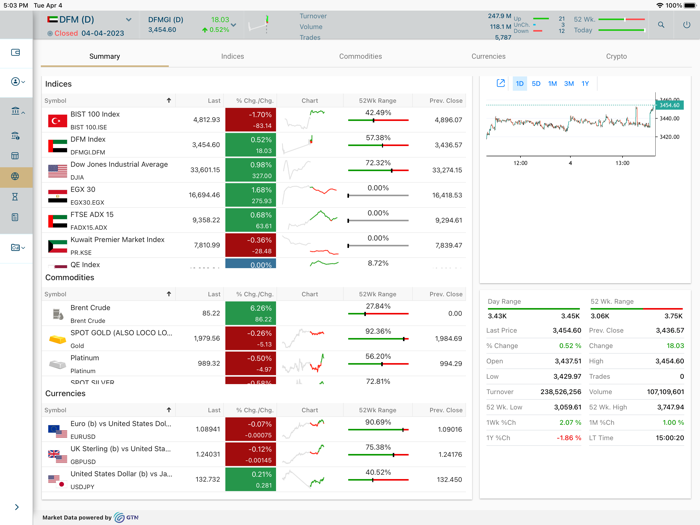Viewport: 700px width, 525px height.
Task: Click the Brent Crude barrel icon
Action: 58,314
